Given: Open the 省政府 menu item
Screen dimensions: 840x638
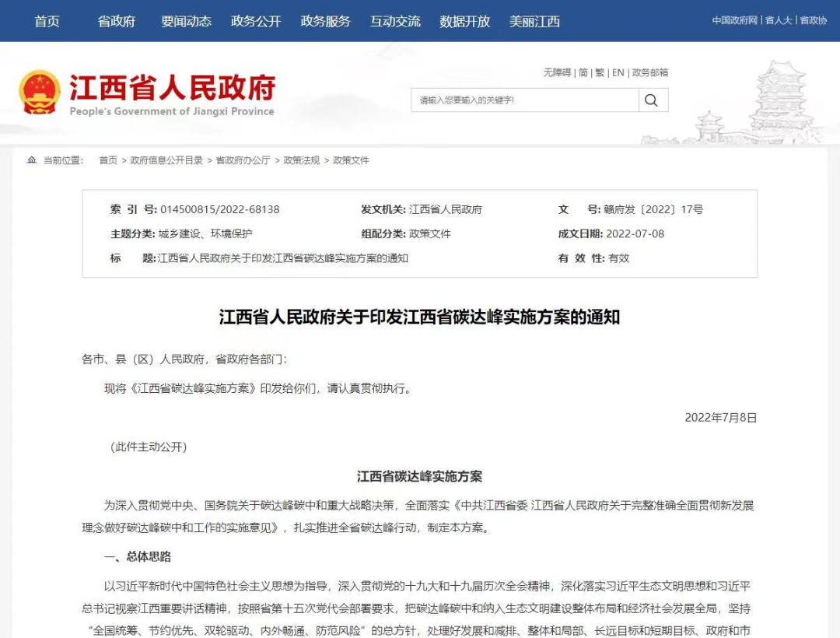Looking at the screenshot, I should (116, 22).
